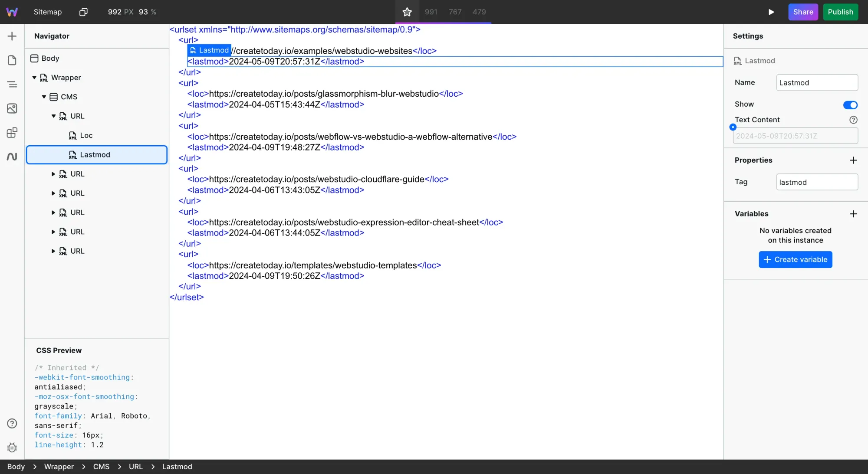Open the Pages panel icon
868x474 pixels.
[x=12, y=60]
